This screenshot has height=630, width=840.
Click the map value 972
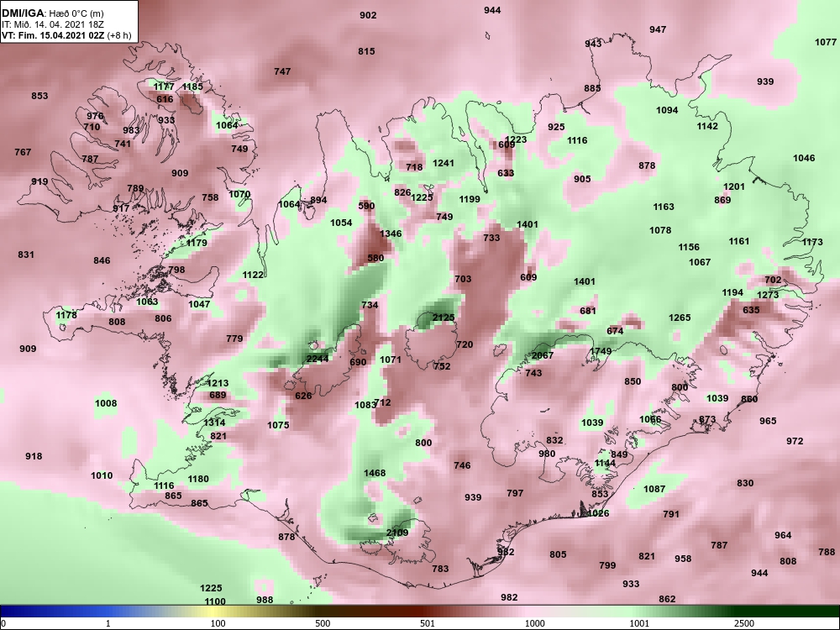[x=795, y=441]
